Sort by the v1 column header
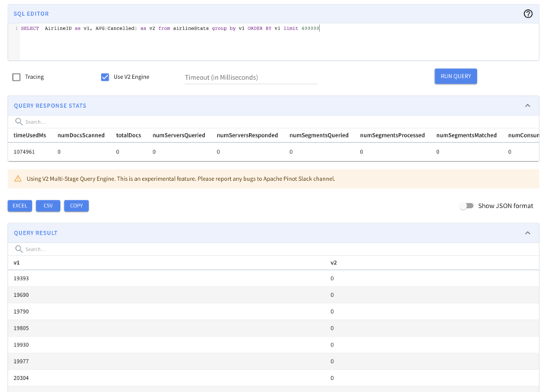Screen dimensions: 547x392 (17, 263)
